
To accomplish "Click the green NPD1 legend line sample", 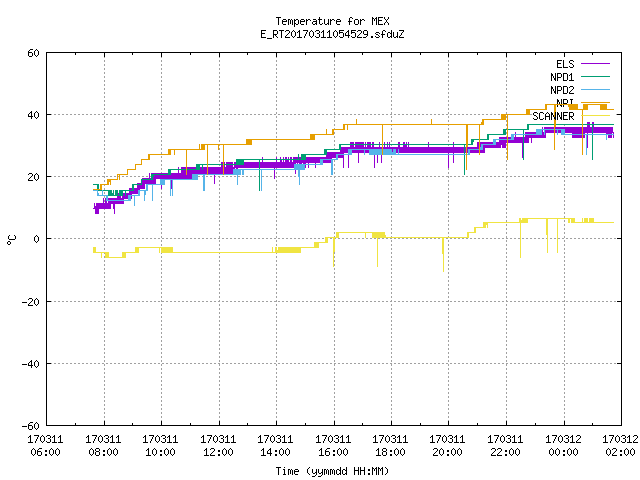I will click(x=596, y=76).
